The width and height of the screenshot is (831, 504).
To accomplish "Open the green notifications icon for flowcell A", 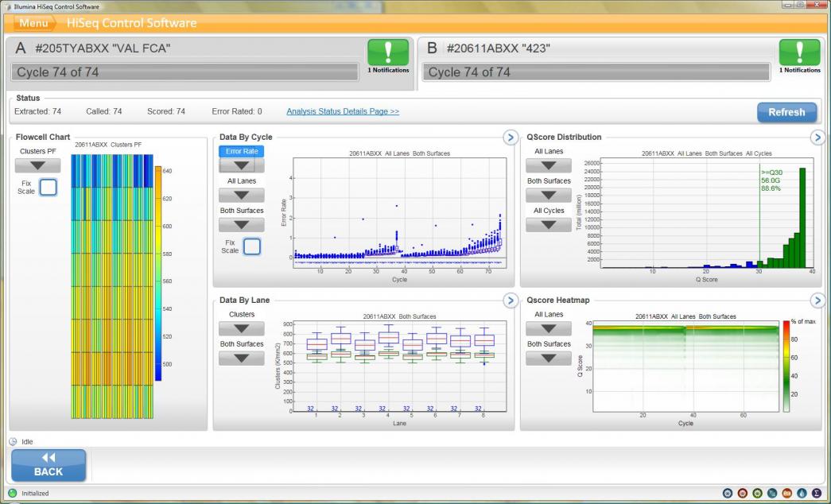I will [x=388, y=52].
